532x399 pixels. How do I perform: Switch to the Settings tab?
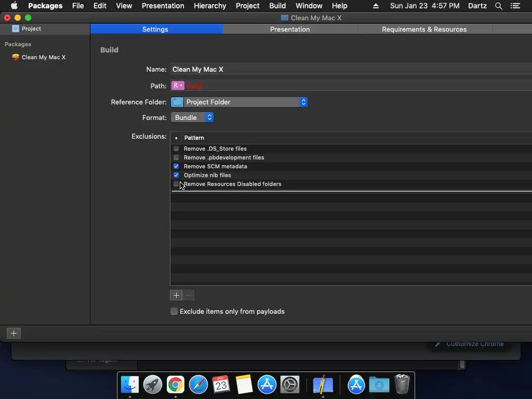(155, 29)
